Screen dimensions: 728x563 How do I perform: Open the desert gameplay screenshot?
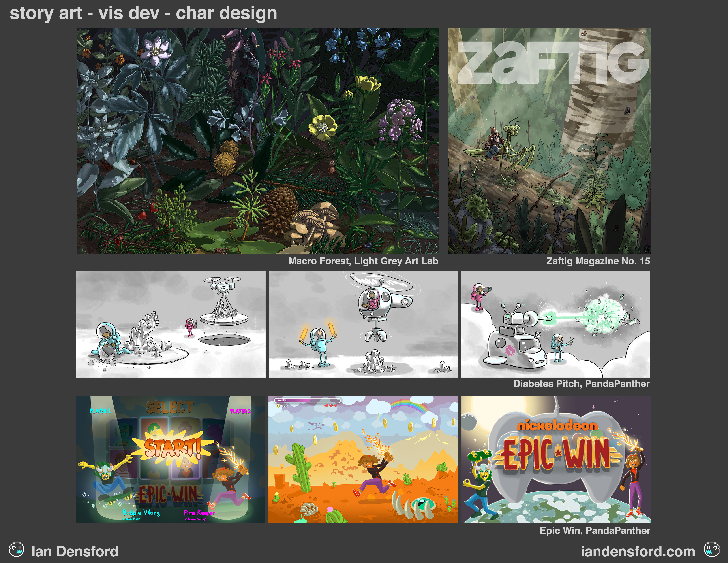(x=363, y=459)
